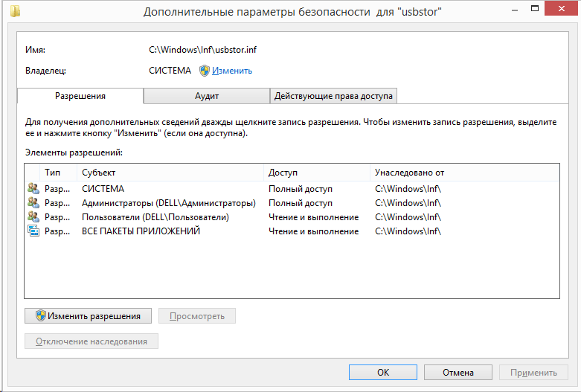Click shield icon on Изменить разрешения button
Image resolution: width=581 pixels, height=392 pixels.
click(x=41, y=316)
